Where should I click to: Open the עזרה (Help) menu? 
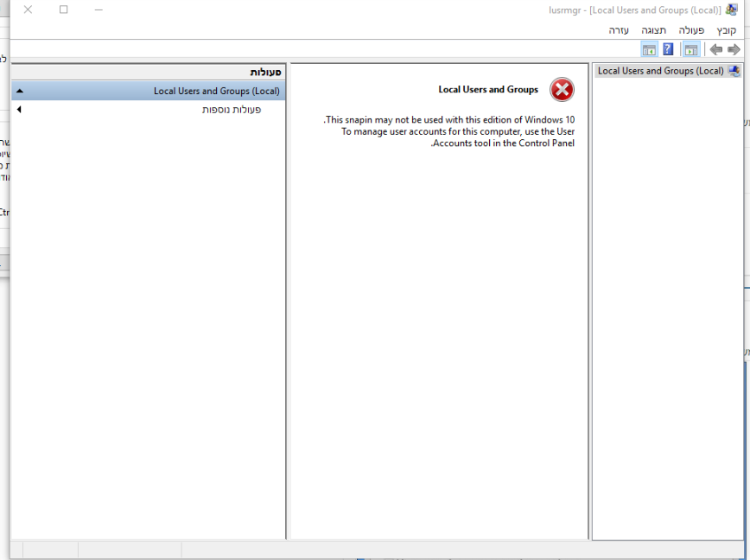(x=619, y=30)
